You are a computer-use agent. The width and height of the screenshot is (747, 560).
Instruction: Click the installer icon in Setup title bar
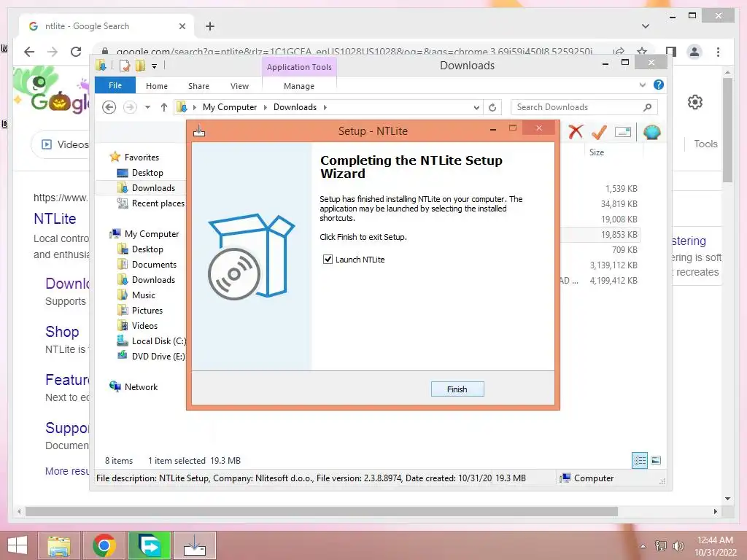click(199, 131)
